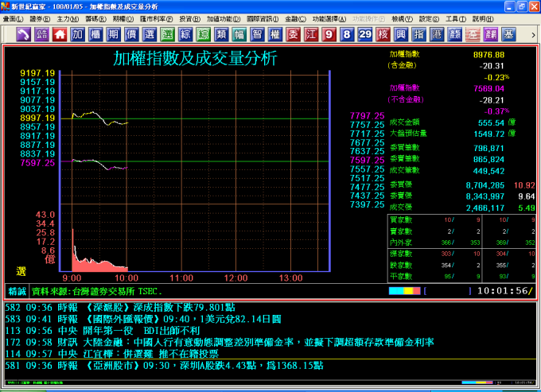Viewport: 541px width, 392px height.
Task: Click the 大盤預估量 value 1549.72
Action: (488, 134)
